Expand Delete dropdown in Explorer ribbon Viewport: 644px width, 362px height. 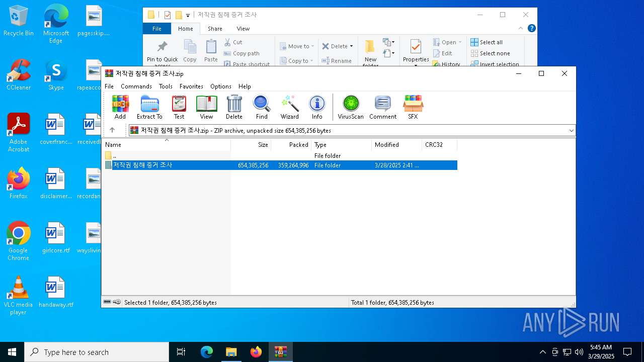[351, 46]
